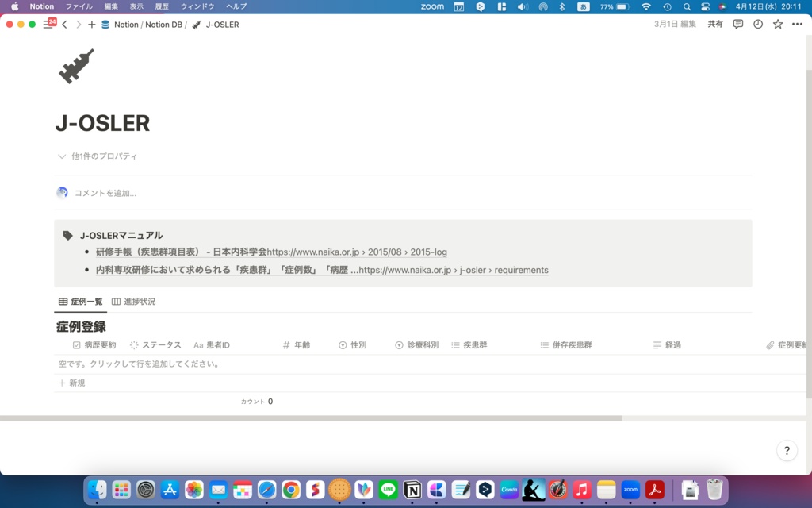Click the tag icon in J-OSLERマニュアル callout

[x=68, y=235]
